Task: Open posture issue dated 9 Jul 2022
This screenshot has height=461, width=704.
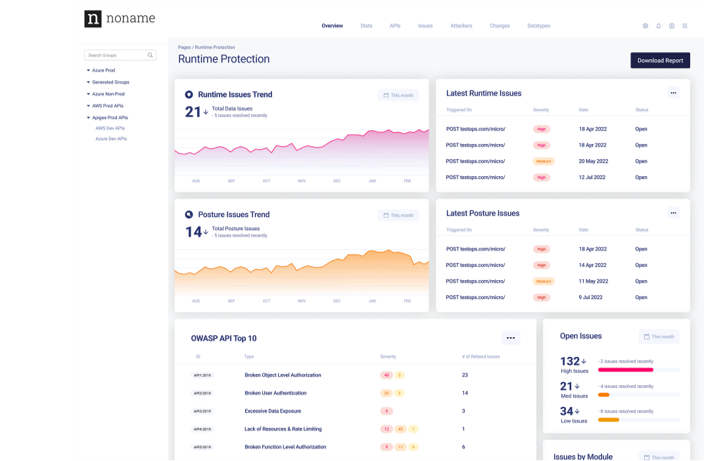Action: coord(563,297)
